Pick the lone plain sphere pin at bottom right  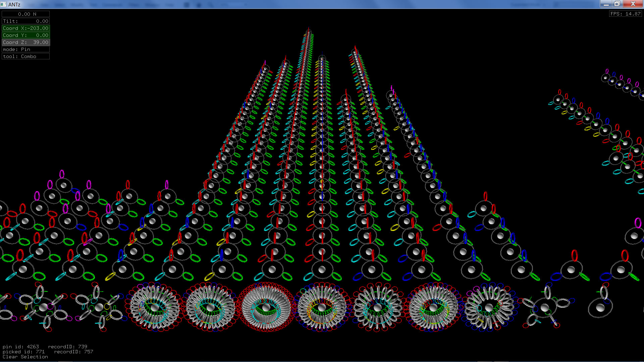600,307
